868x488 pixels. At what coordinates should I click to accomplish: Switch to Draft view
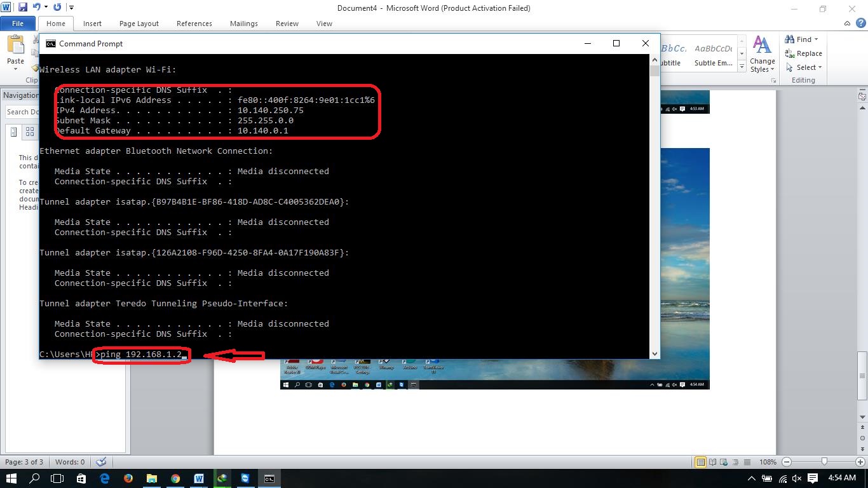747,462
